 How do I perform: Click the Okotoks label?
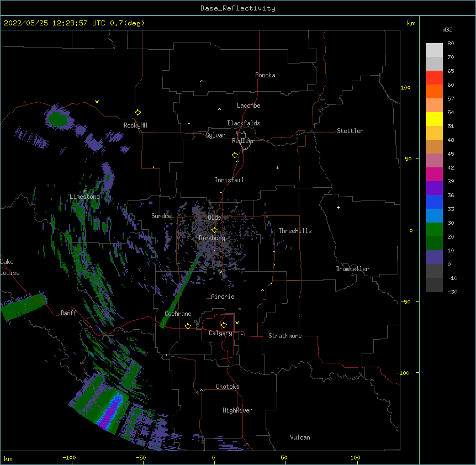pos(228,387)
